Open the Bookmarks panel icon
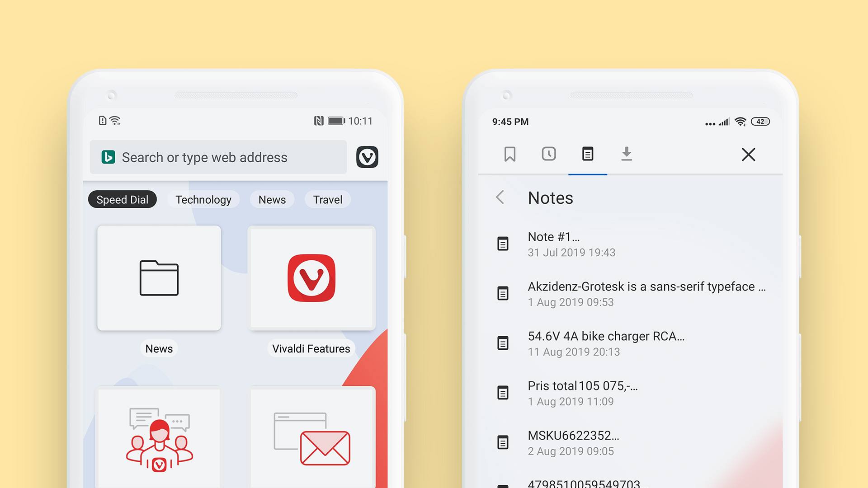The image size is (868, 488). (x=509, y=154)
